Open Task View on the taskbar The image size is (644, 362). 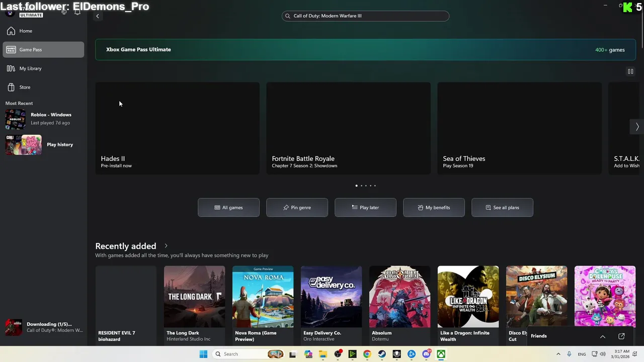(292, 354)
